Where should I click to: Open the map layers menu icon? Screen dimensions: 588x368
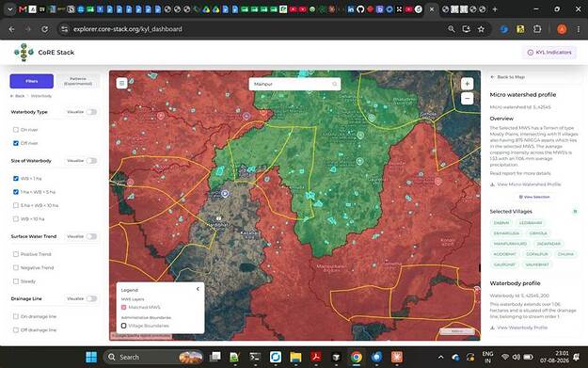[122, 83]
